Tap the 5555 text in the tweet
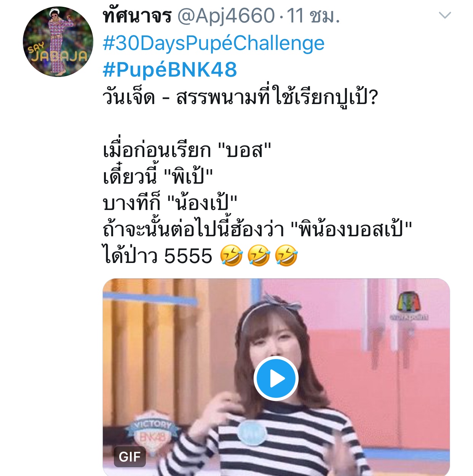This screenshot has width=473, height=476. [x=188, y=256]
